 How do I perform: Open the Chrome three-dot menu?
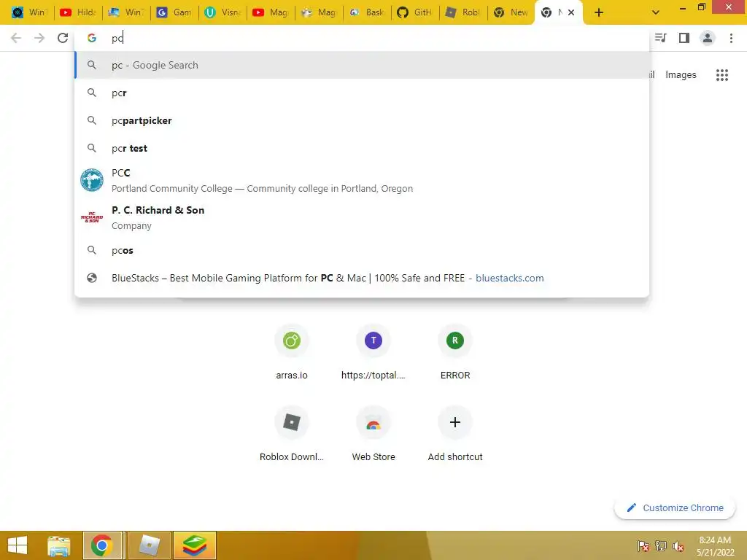(731, 38)
